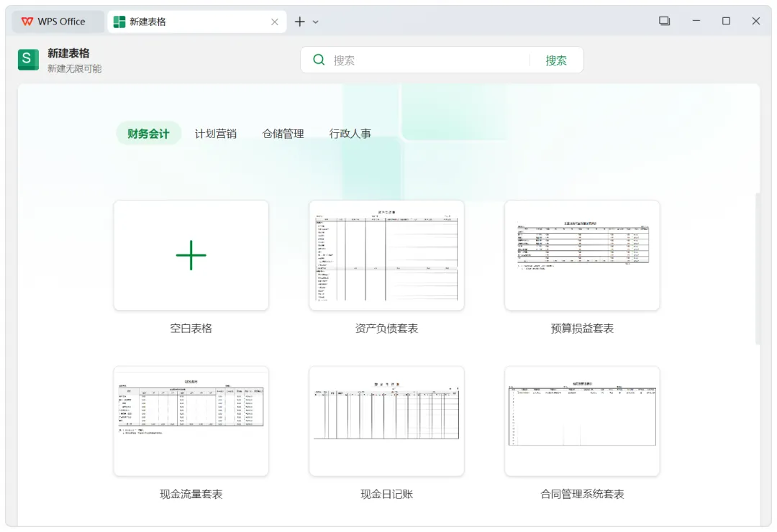Click the 资产负债套表 label

tap(386, 328)
